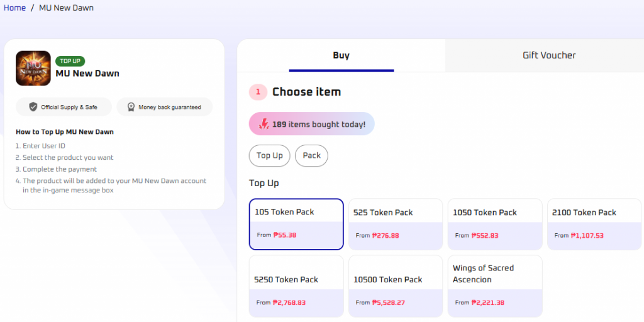Select the 105 Token Pack
The width and height of the screenshot is (644, 322).
[296, 224]
